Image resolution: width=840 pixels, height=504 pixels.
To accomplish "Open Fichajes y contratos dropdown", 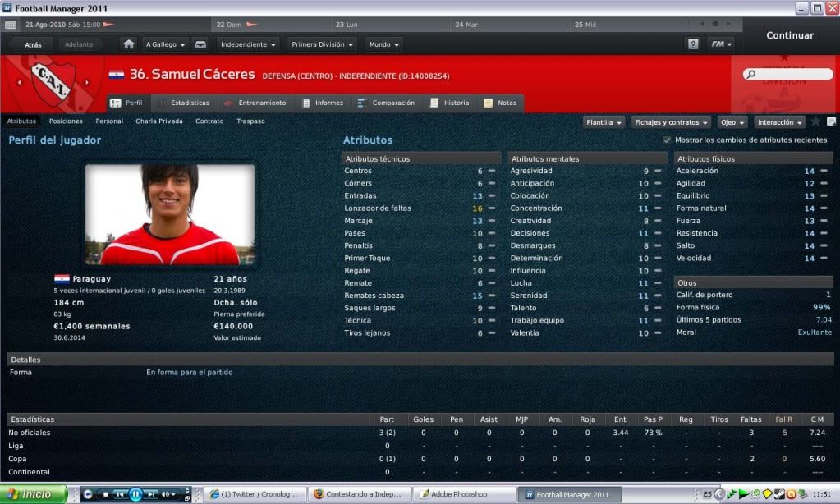I will point(671,122).
